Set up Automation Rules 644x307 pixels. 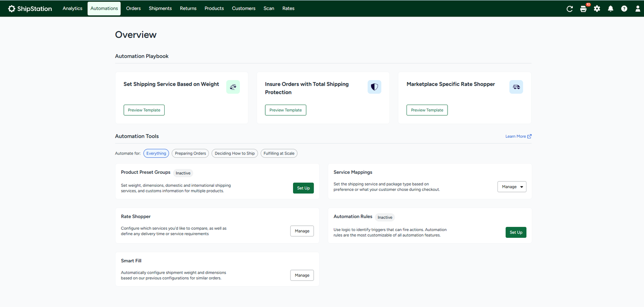click(x=516, y=233)
